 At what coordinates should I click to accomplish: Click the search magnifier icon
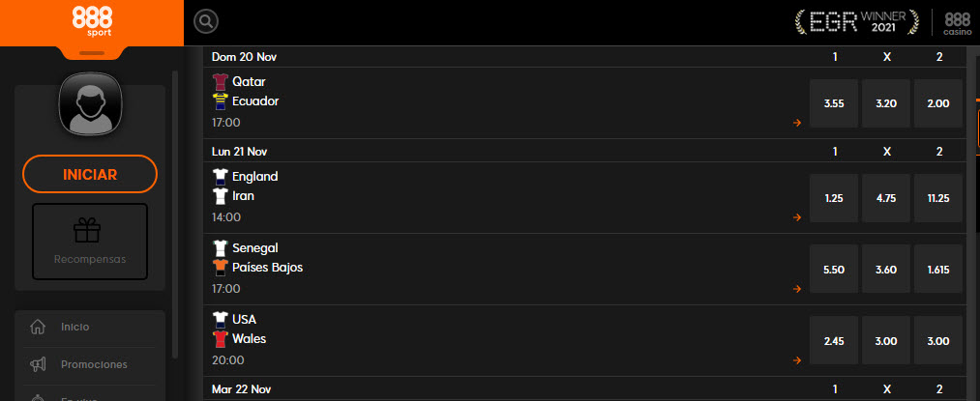(206, 21)
